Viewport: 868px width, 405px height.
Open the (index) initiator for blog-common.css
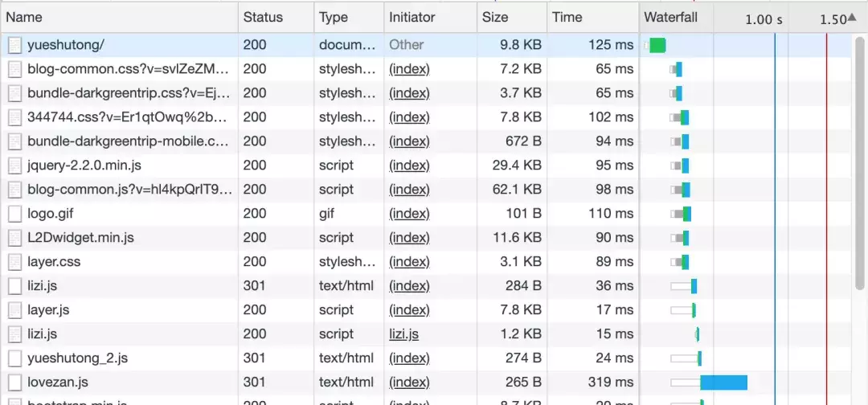(x=409, y=69)
